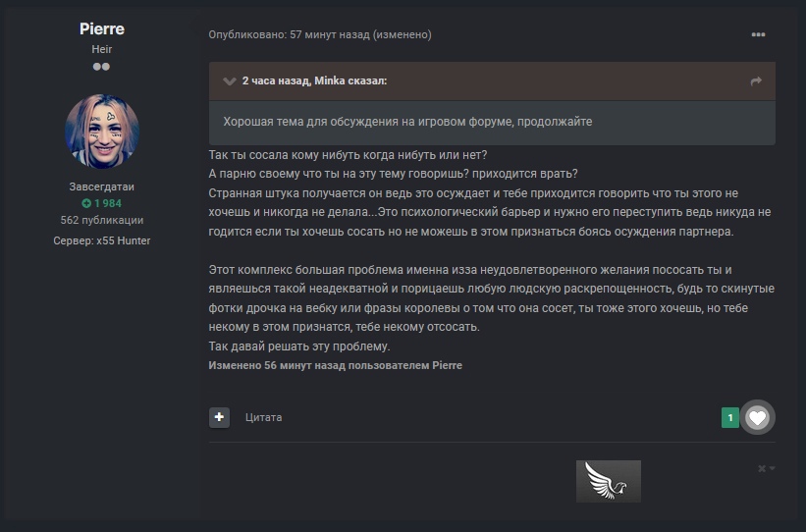Click the quoted text Хорошая тема block
This screenshot has width=806, height=532.
(407, 122)
